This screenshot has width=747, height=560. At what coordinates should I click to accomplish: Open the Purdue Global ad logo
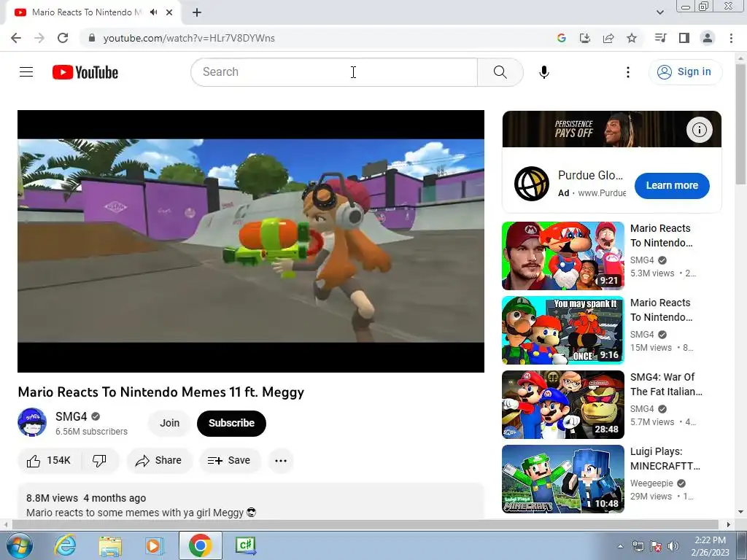[532, 184]
